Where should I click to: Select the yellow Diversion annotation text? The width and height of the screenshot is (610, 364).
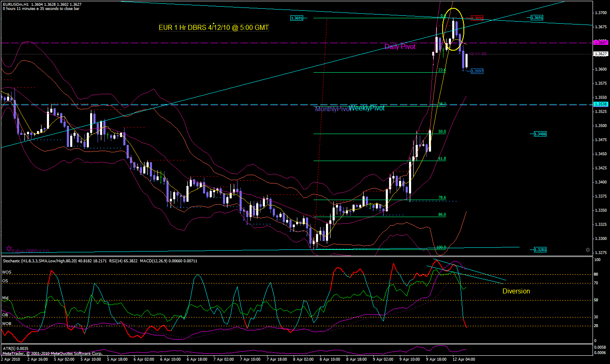tap(516, 291)
